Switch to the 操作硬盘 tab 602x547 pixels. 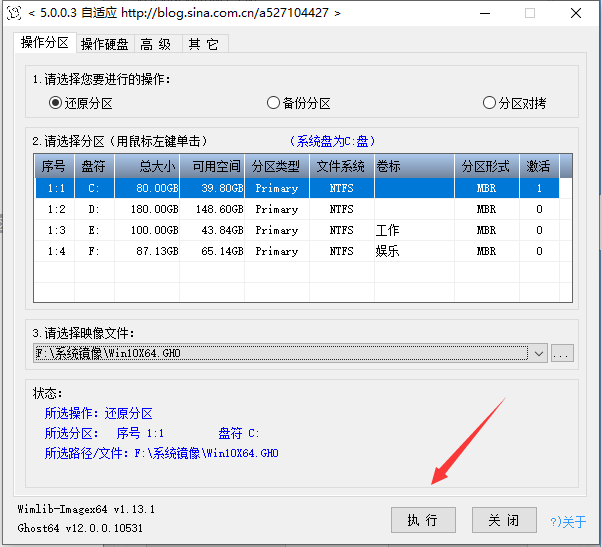click(105, 44)
